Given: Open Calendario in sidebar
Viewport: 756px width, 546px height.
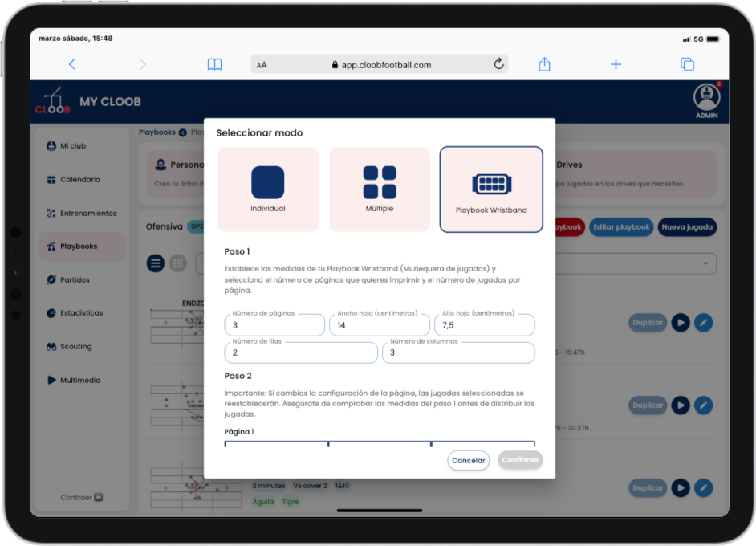Looking at the screenshot, I should click(x=79, y=180).
